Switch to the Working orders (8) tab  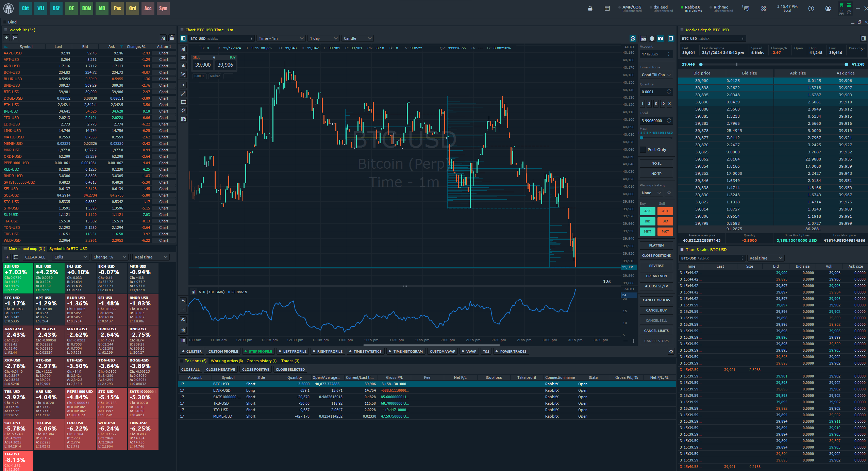pyautogui.click(x=227, y=361)
